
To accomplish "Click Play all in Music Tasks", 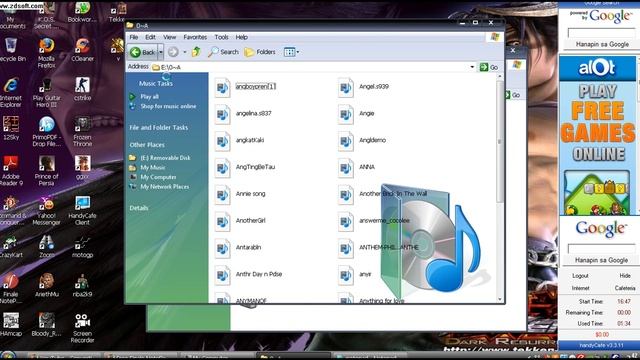I will pos(149,97).
